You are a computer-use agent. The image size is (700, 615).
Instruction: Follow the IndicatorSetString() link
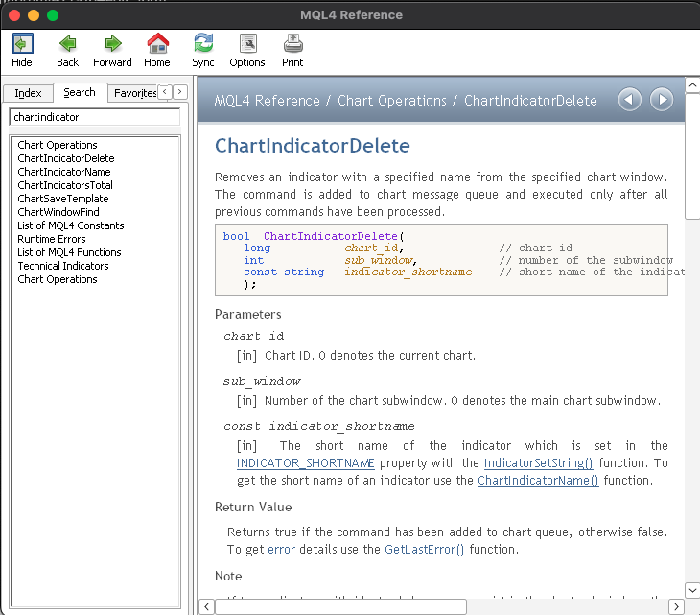coord(538,463)
